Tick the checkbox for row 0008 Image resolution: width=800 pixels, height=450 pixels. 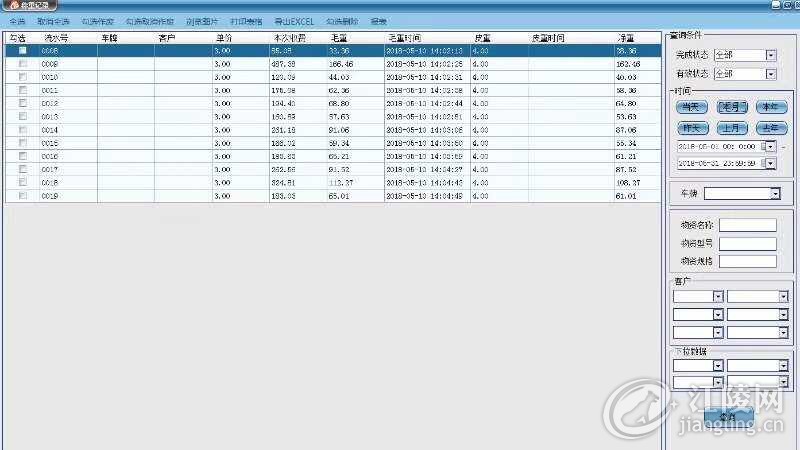(22, 51)
